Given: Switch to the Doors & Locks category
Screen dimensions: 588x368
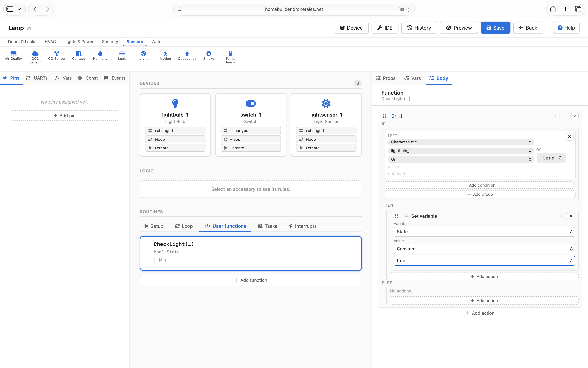Looking at the screenshot, I should point(22,42).
